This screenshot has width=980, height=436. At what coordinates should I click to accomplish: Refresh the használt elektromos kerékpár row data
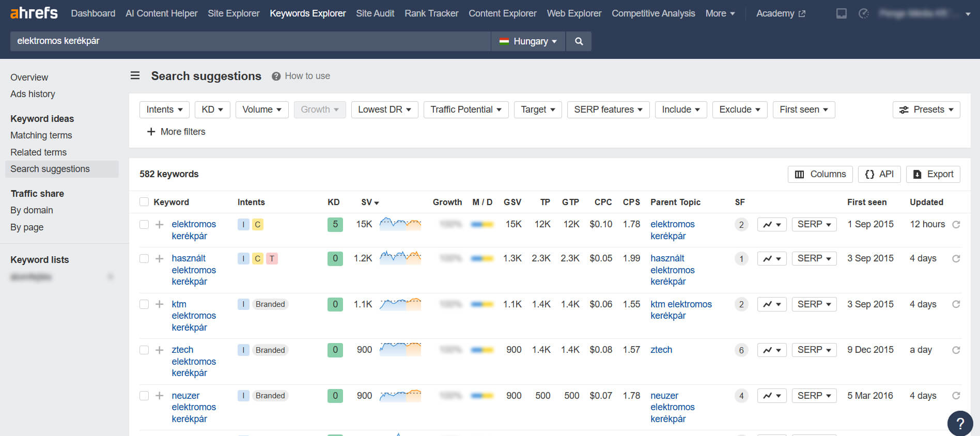coord(956,258)
